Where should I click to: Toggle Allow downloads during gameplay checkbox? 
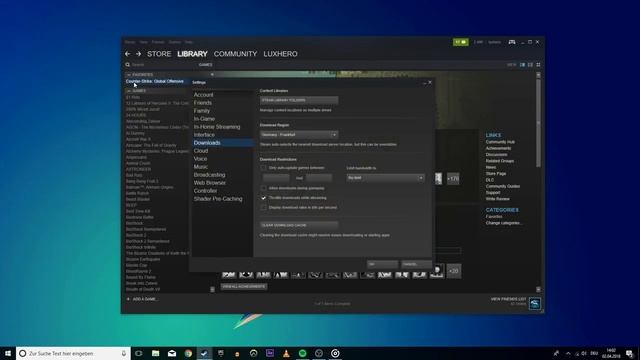pyautogui.click(x=264, y=188)
